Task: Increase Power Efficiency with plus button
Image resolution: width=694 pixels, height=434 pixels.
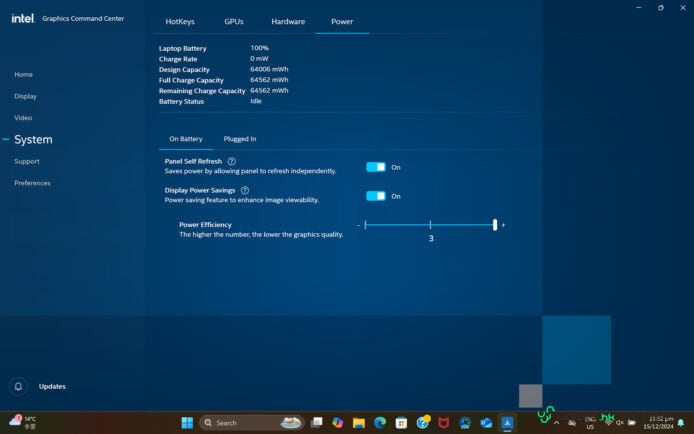Action: pyautogui.click(x=503, y=225)
